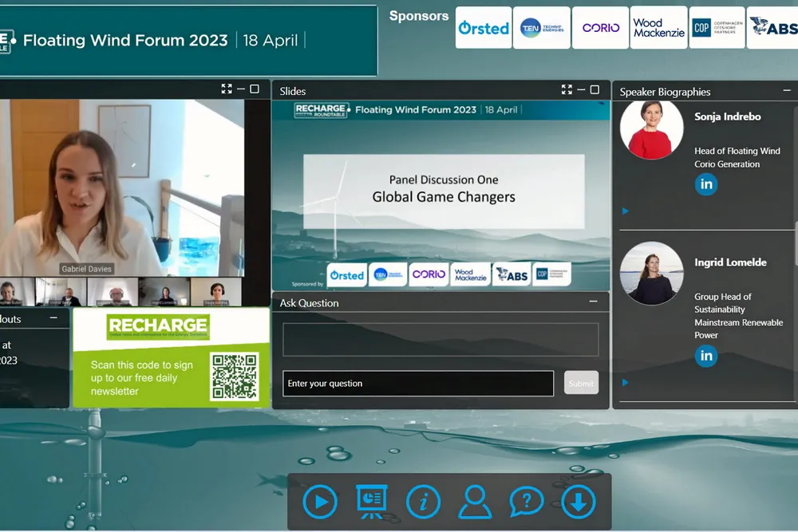Screen dimensions: 798x532
Task: Collapse the Ask Question panel
Action: coord(593,301)
